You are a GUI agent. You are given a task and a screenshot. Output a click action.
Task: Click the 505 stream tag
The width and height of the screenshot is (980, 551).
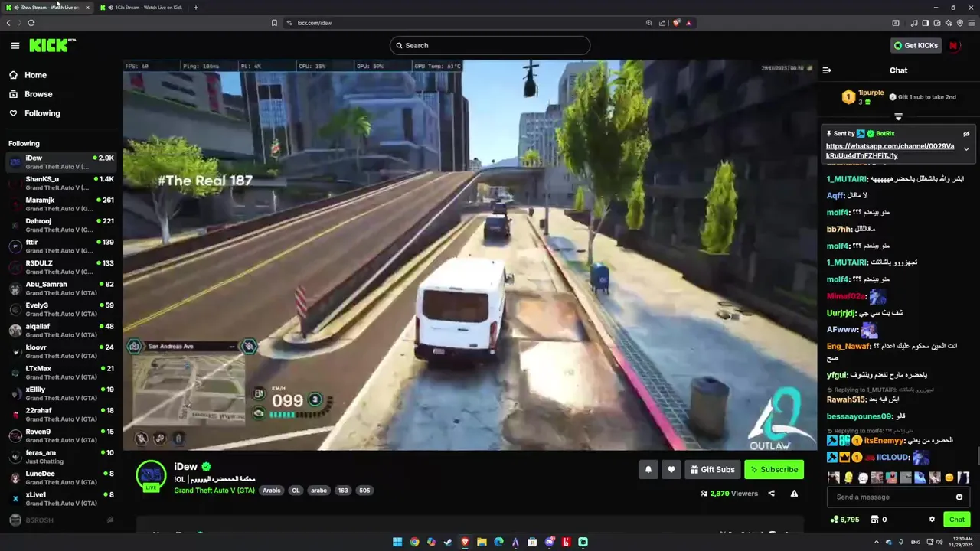[x=364, y=491]
